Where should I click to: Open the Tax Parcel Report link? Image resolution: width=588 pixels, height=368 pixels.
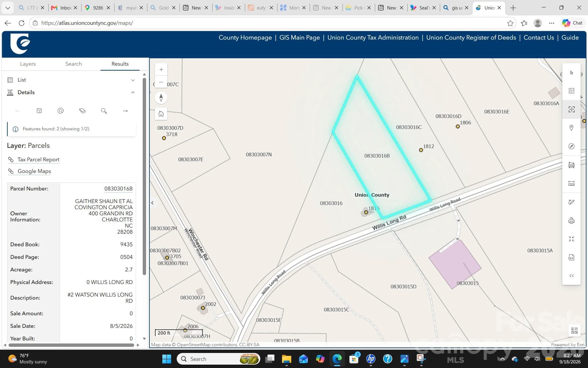38,159
